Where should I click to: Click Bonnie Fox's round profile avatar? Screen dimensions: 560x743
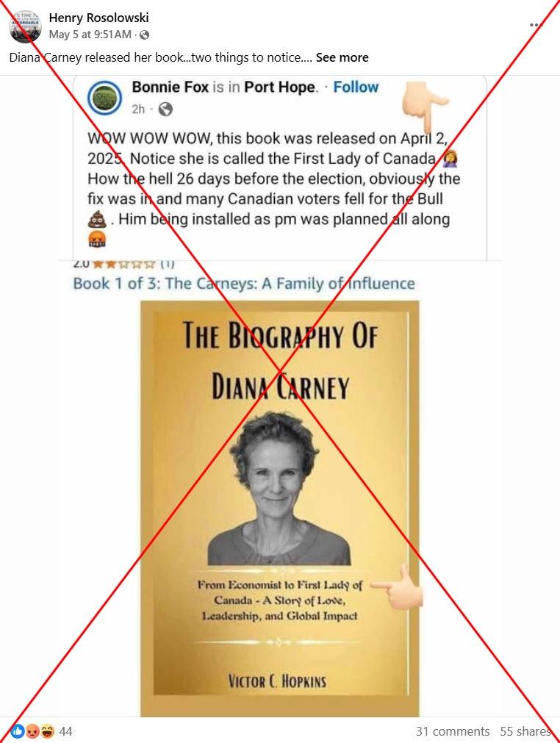point(104,98)
